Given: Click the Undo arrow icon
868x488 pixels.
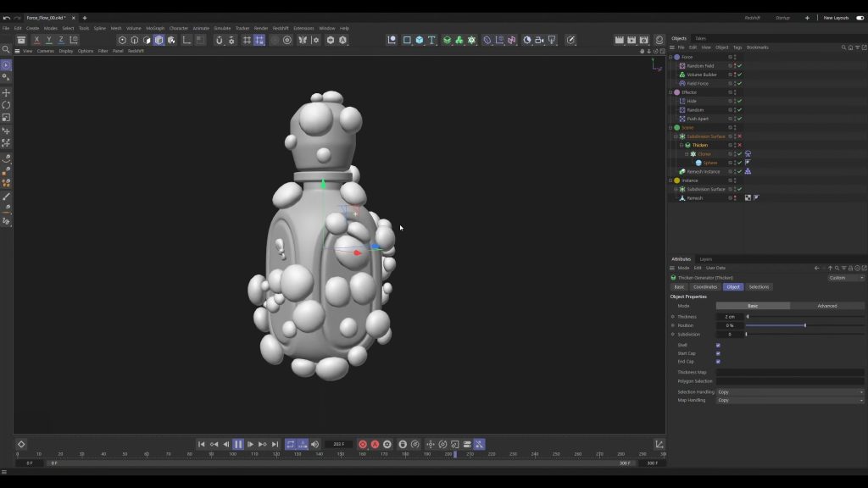Looking at the screenshot, I should coord(6,18).
